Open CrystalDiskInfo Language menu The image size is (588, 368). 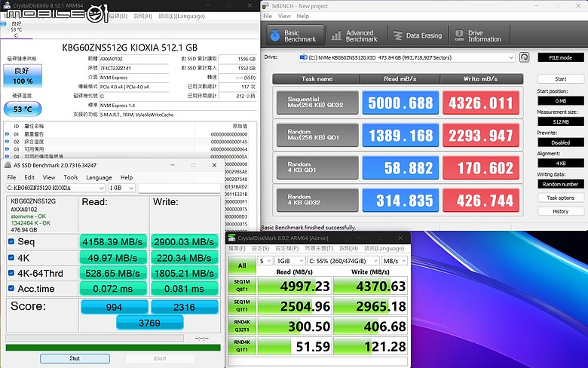coord(182,16)
